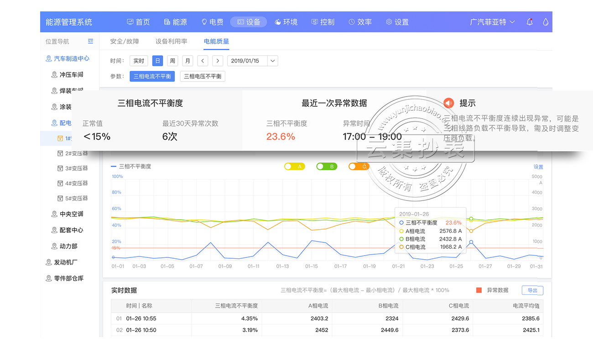Image resolution: width=593 pixels, height=364 pixels.
Task: Toggle the A phase current series
Action: (294, 166)
